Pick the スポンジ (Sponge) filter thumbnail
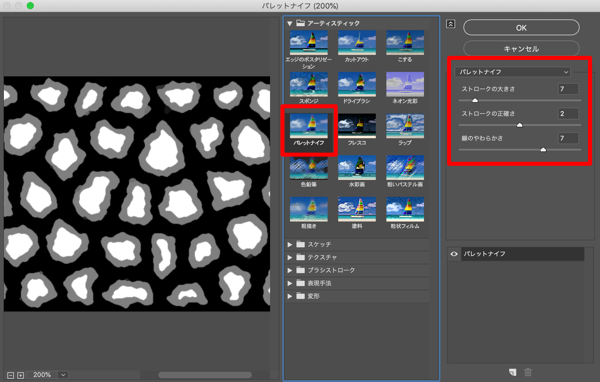Screen dimensions: 600x382 [309, 84]
